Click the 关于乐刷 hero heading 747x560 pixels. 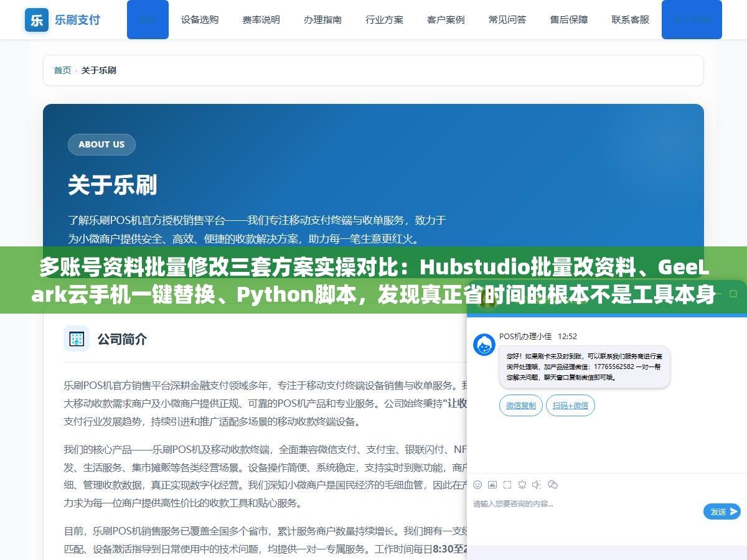pos(113,185)
